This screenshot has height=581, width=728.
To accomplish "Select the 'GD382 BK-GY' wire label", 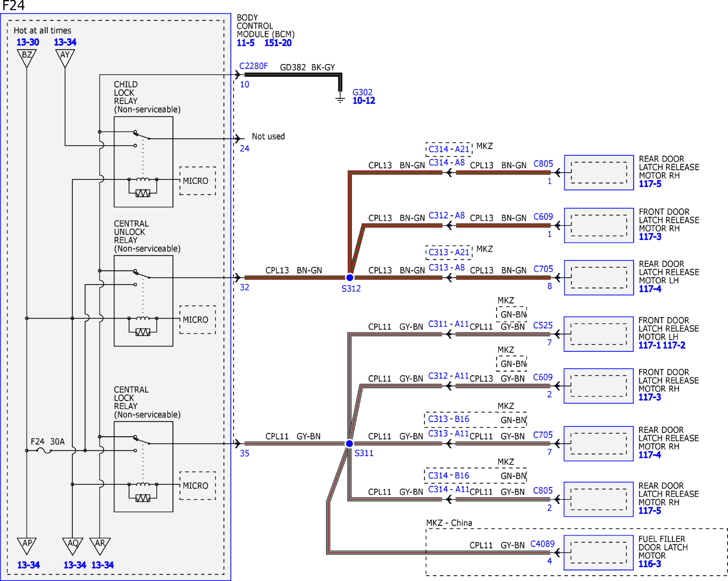I will [x=307, y=68].
